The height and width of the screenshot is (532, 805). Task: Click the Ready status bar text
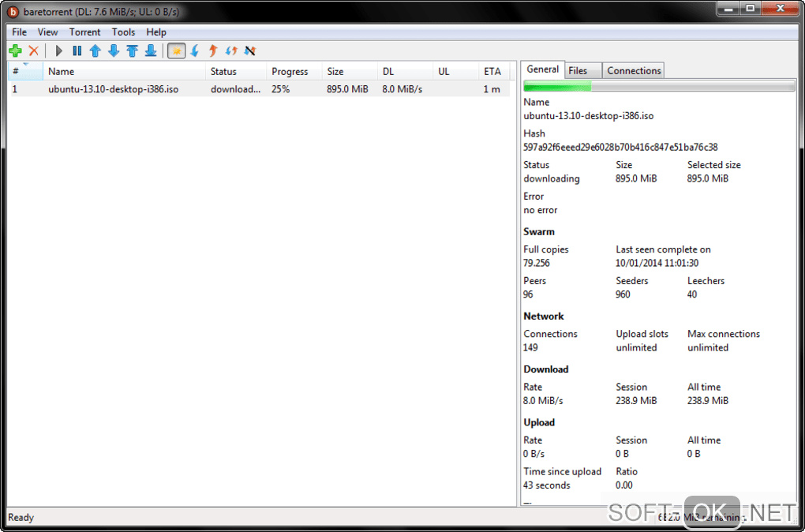(21, 518)
